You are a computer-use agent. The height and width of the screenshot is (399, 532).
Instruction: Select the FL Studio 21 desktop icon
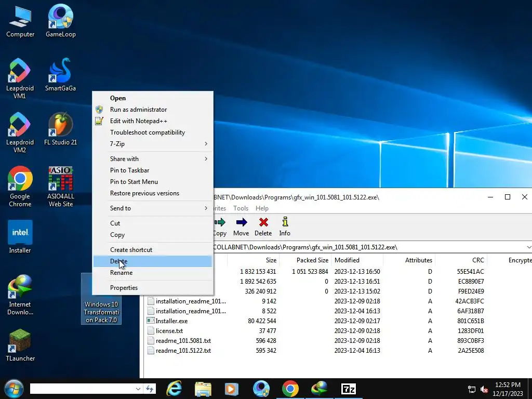[60, 129]
